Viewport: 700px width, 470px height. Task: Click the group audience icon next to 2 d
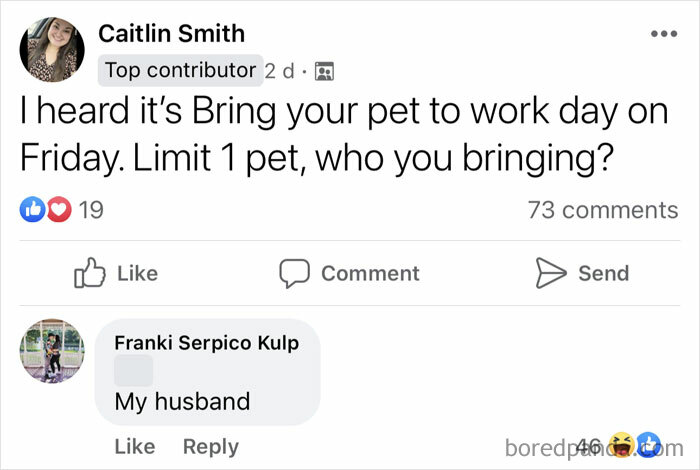click(x=324, y=71)
